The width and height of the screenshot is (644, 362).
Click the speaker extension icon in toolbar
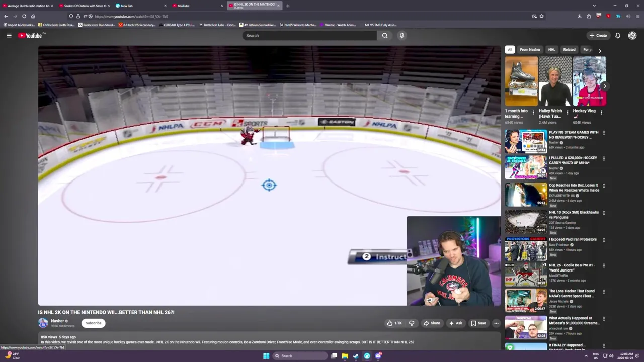628,16
